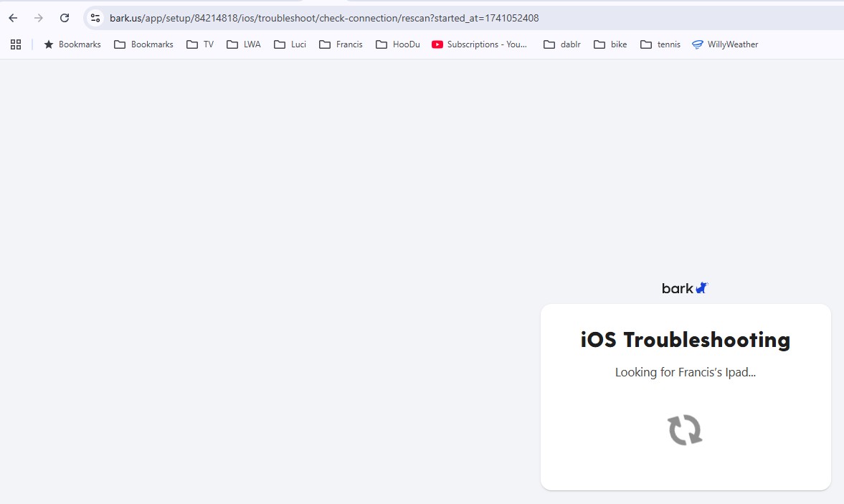
Task: Expand the Bookmarks folder
Action: pos(144,44)
